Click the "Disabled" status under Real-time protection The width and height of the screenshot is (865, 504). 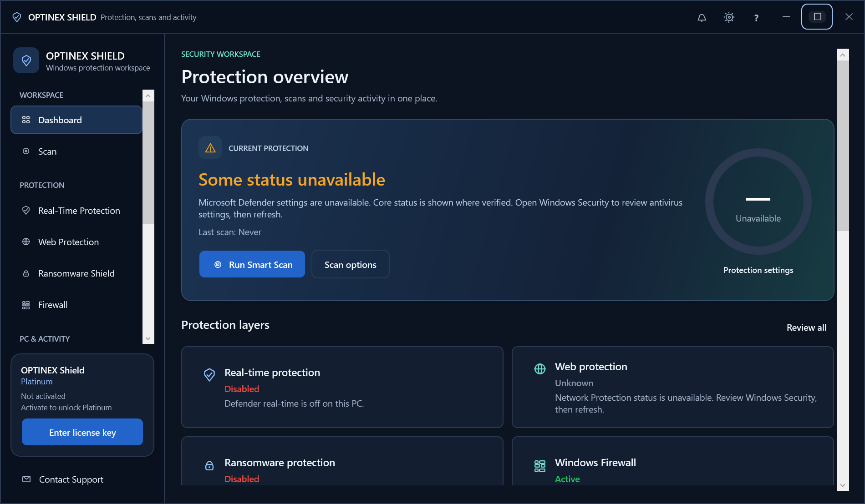242,389
